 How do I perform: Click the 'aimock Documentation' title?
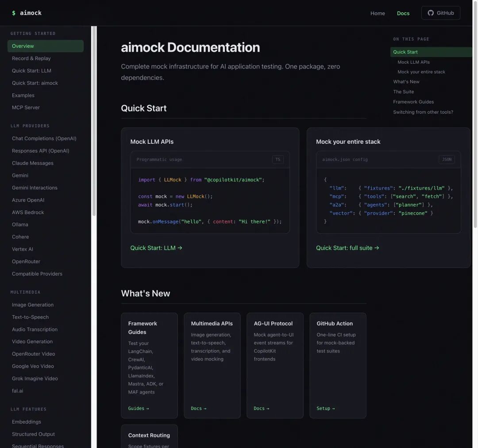[x=190, y=47]
